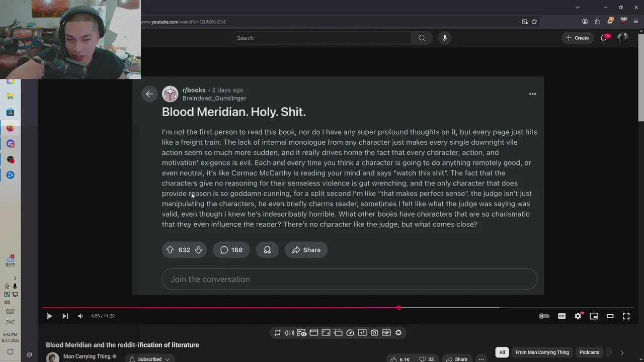Click the Create button
The height and width of the screenshot is (362, 644).
click(x=577, y=38)
